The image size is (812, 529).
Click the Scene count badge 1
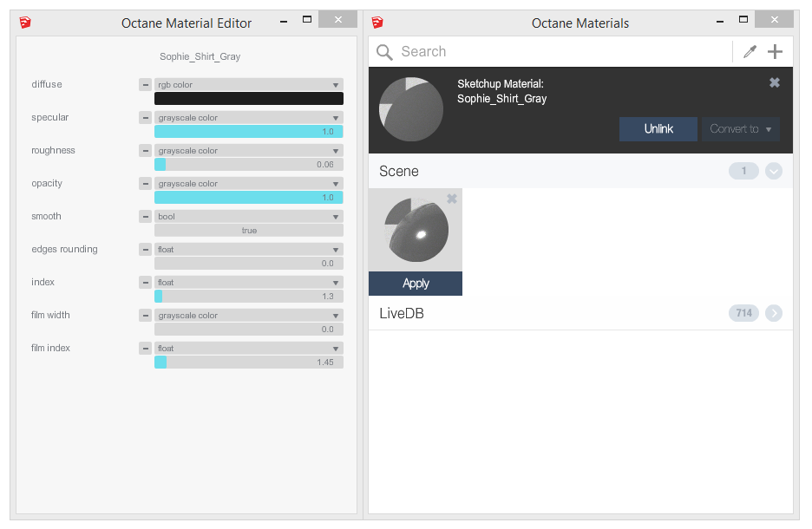pyautogui.click(x=743, y=171)
